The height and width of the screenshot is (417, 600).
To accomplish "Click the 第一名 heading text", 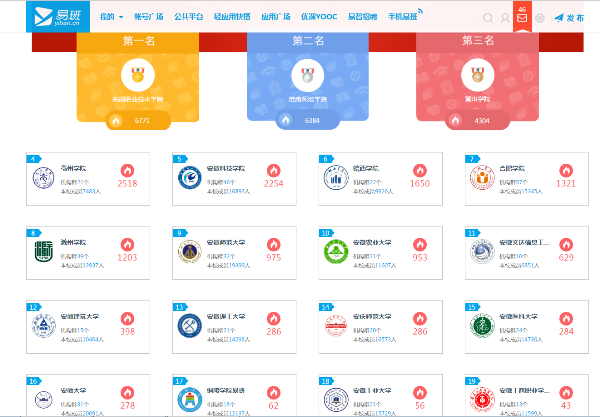I will pyautogui.click(x=139, y=41).
